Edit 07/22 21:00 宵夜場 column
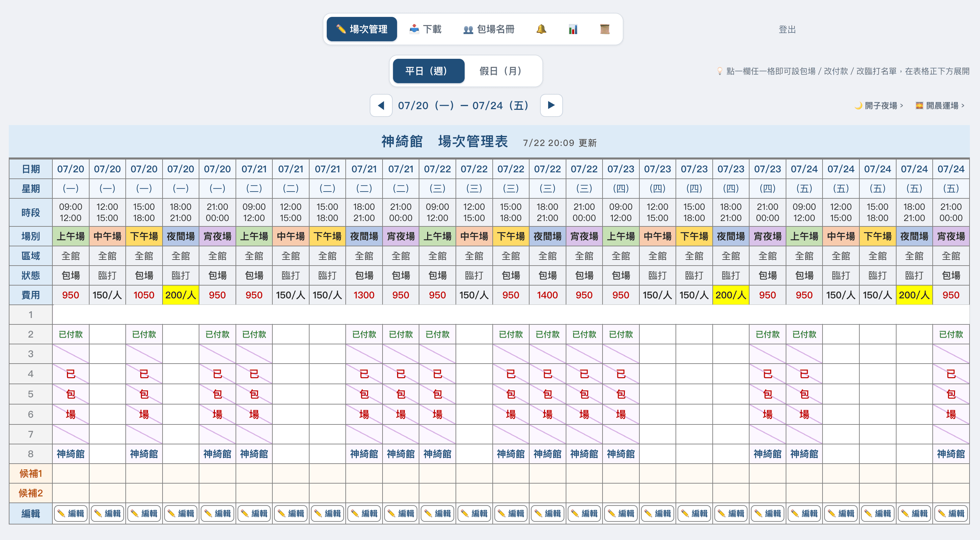The height and width of the screenshot is (540, 980). pos(584,513)
